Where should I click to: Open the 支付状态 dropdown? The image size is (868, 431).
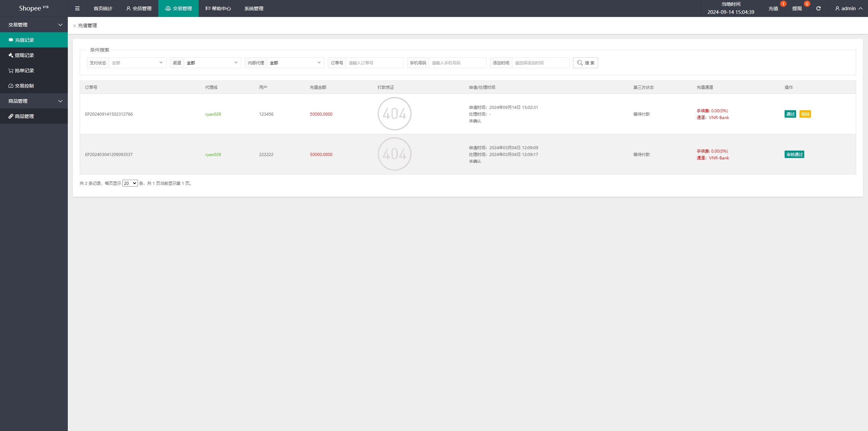tap(137, 63)
